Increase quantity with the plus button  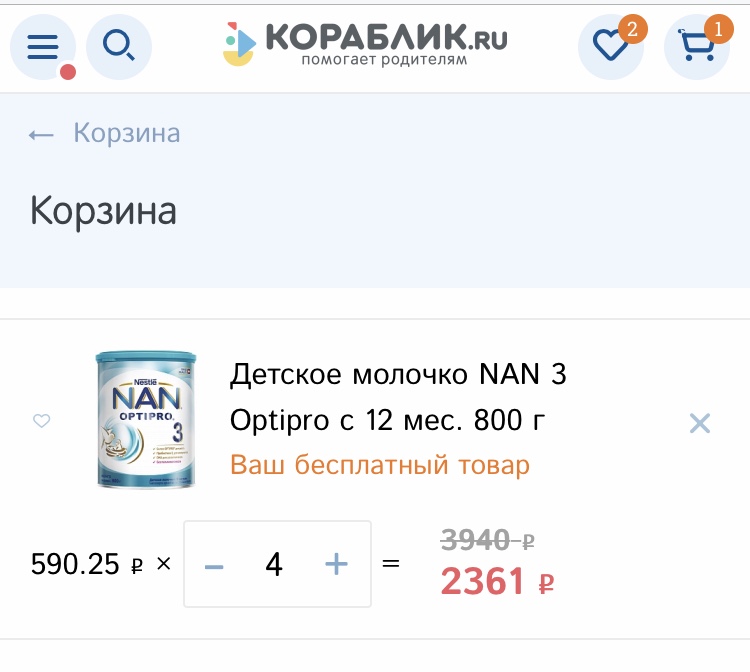coord(337,565)
